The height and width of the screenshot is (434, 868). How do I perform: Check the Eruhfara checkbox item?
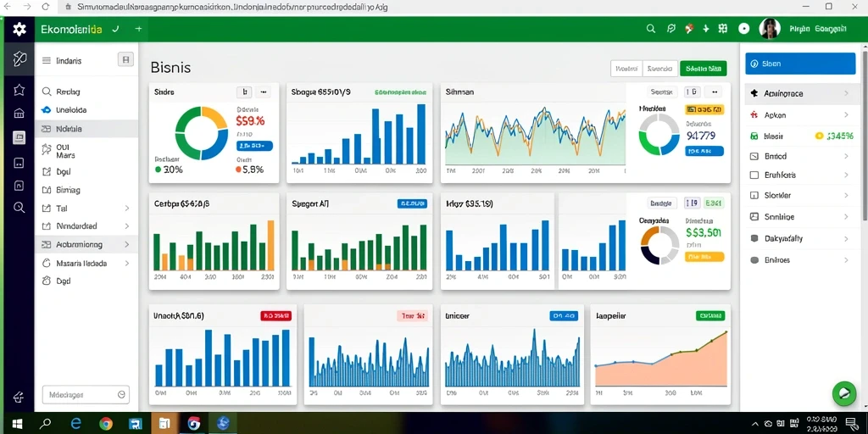click(x=754, y=175)
